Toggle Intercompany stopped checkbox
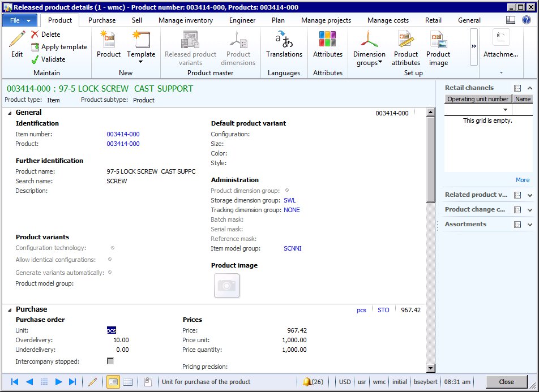 coord(110,361)
